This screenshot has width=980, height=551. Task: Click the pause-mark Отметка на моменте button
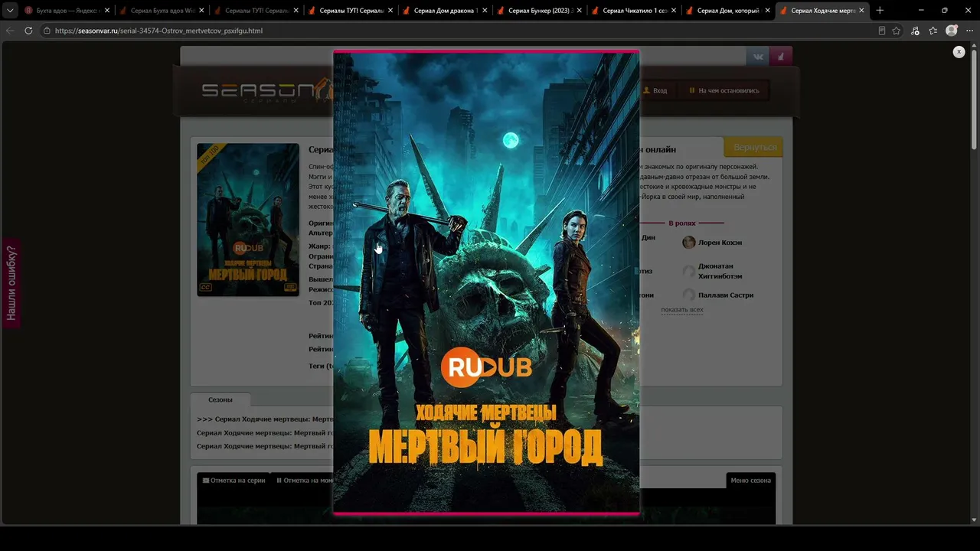coord(305,481)
